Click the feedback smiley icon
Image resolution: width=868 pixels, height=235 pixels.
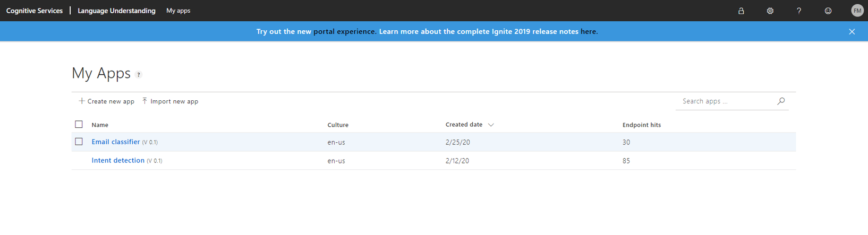(x=828, y=11)
